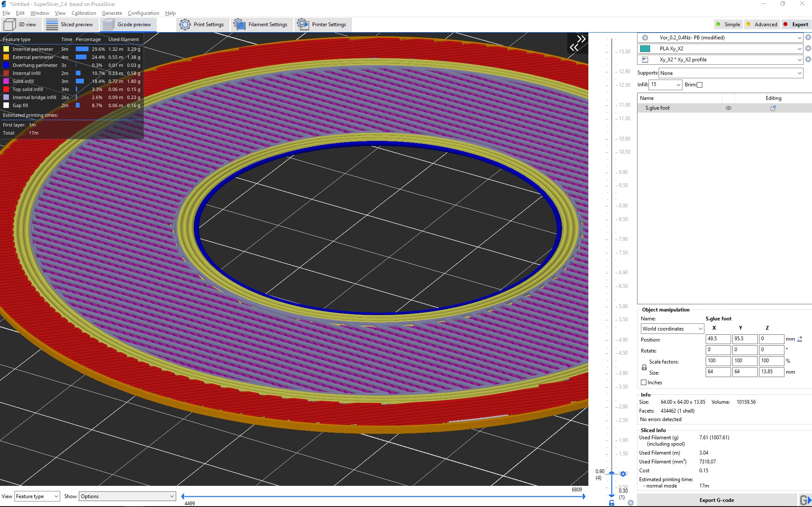Click the Export G-code button

click(717, 500)
